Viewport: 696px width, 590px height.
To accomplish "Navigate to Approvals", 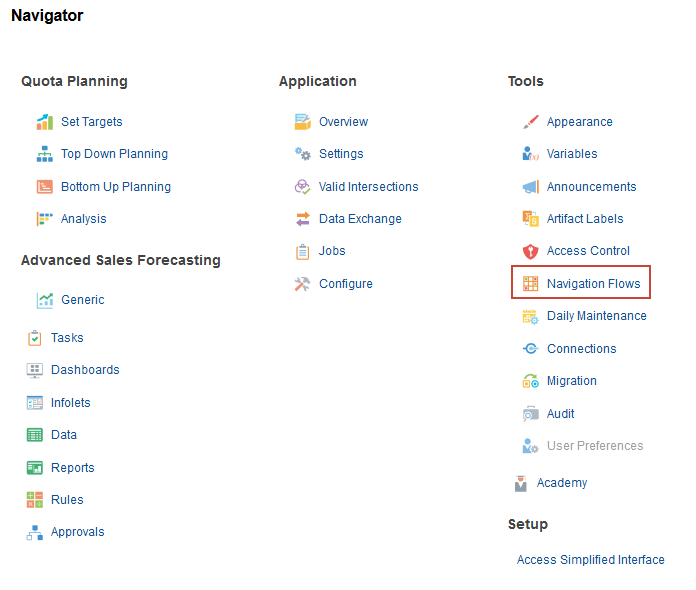I will tap(77, 532).
